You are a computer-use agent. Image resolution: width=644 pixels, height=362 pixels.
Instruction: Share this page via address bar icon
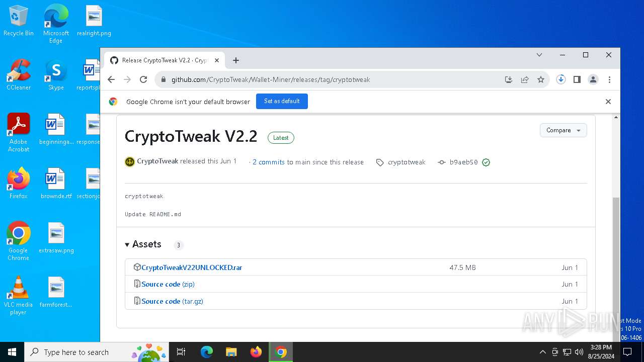pyautogui.click(x=525, y=79)
